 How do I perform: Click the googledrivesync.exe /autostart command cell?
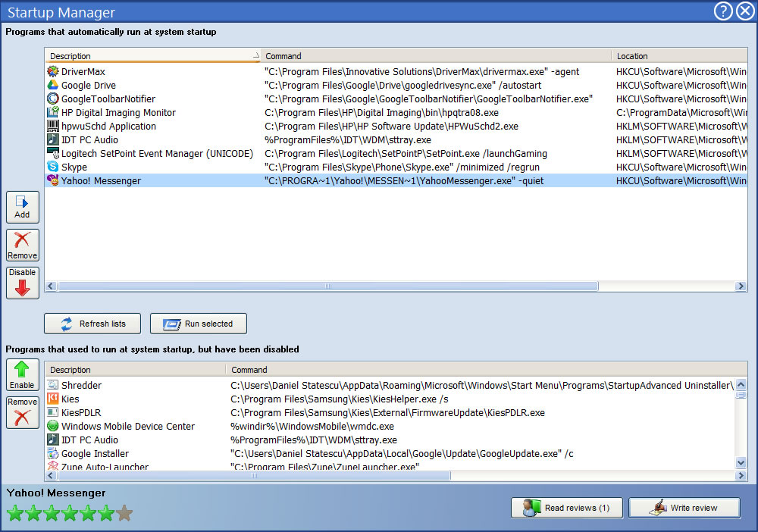tap(402, 86)
